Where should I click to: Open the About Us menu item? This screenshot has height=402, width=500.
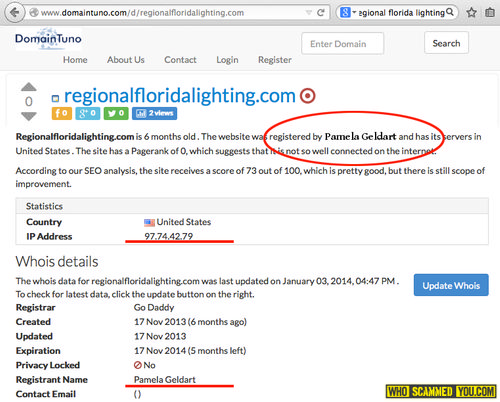(126, 60)
